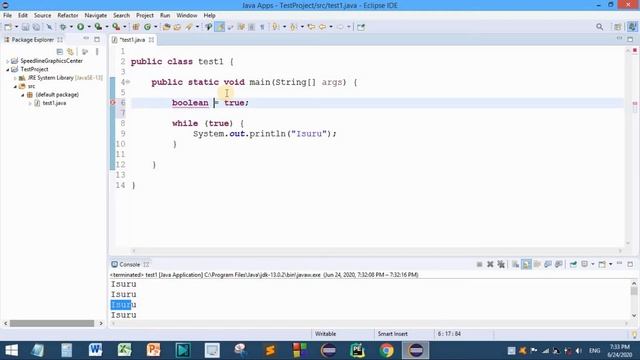Screen dimensions: 640x360
Task: Click Collapse All in Package Explorer
Action: [60, 52]
